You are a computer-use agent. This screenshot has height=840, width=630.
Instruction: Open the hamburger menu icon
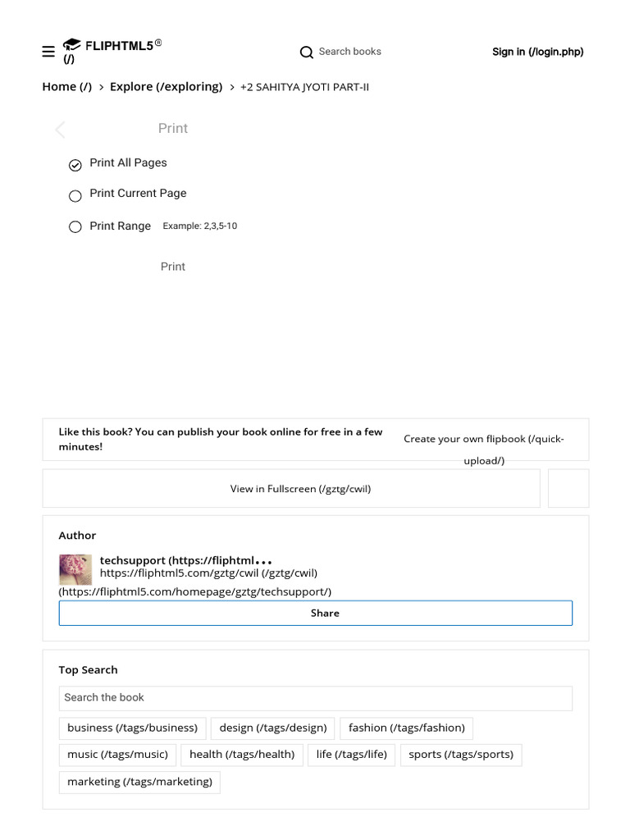(x=48, y=52)
